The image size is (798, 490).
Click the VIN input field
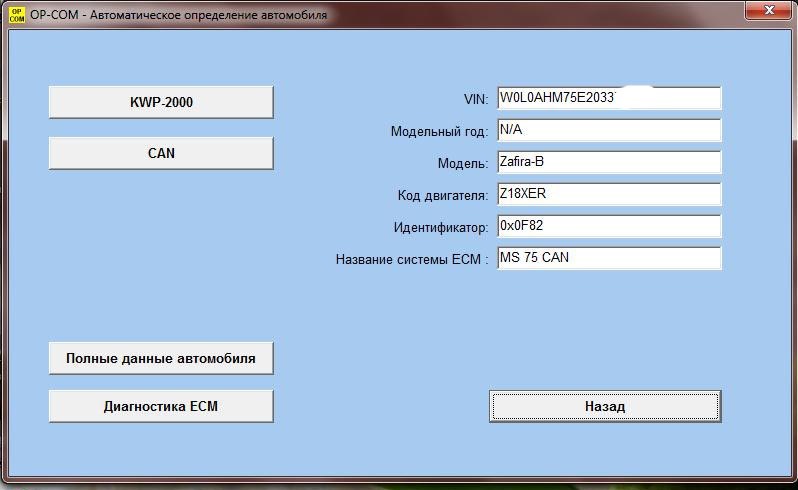click(x=609, y=98)
